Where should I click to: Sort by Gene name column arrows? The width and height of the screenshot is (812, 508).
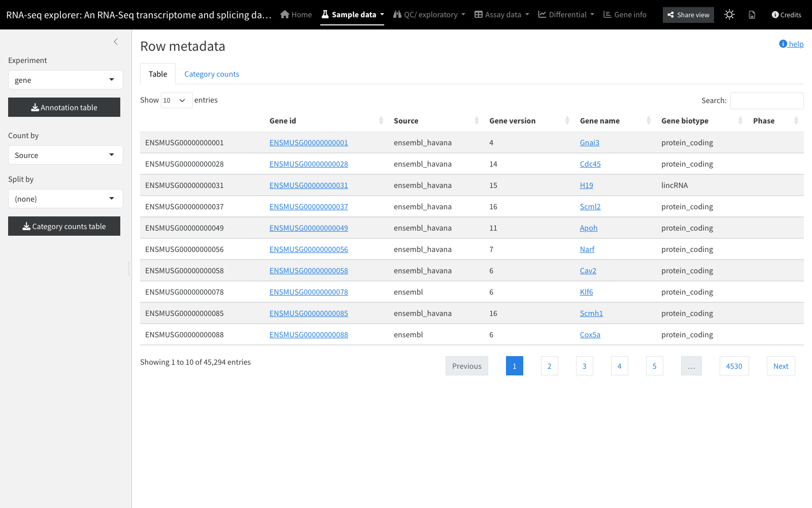point(649,120)
